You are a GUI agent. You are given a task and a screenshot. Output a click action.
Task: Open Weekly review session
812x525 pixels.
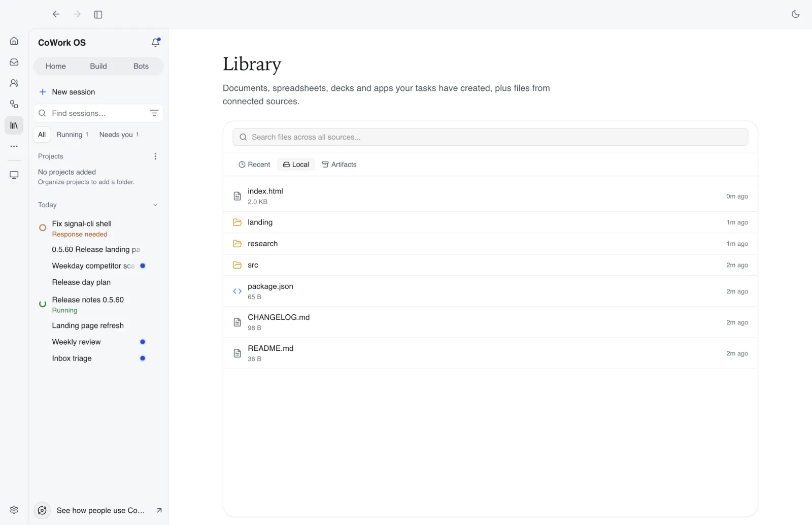(x=98, y=342)
